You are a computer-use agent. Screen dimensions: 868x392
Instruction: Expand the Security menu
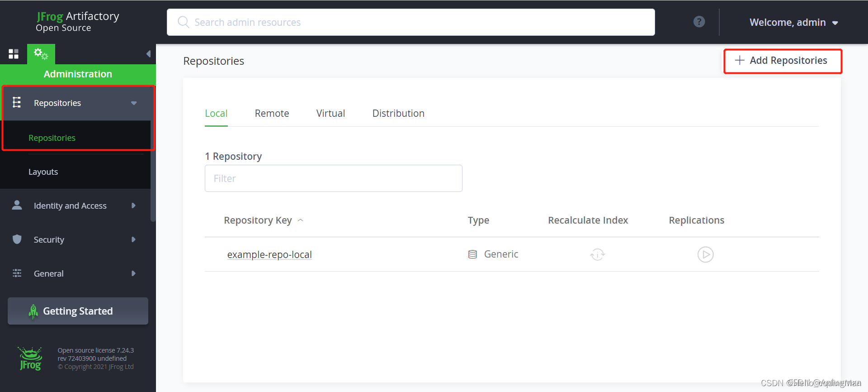coord(133,239)
